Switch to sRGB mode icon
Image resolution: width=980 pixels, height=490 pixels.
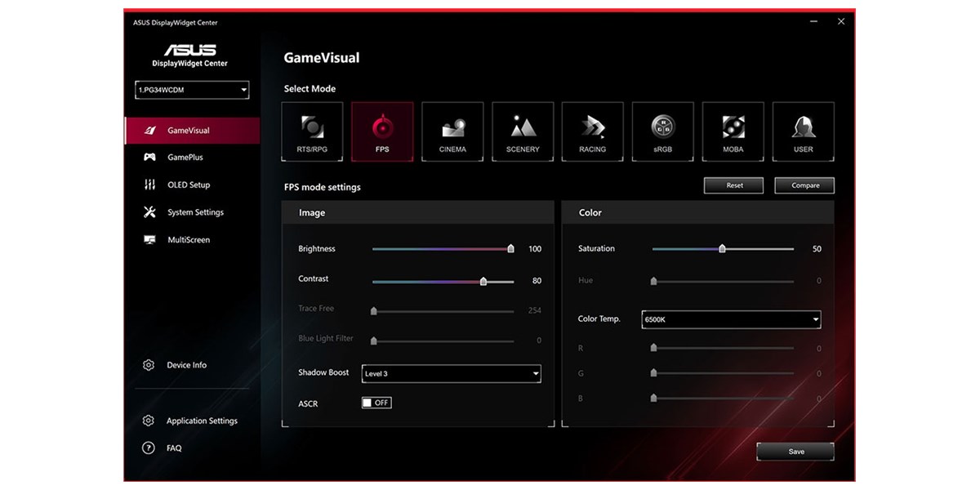point(663,131)
